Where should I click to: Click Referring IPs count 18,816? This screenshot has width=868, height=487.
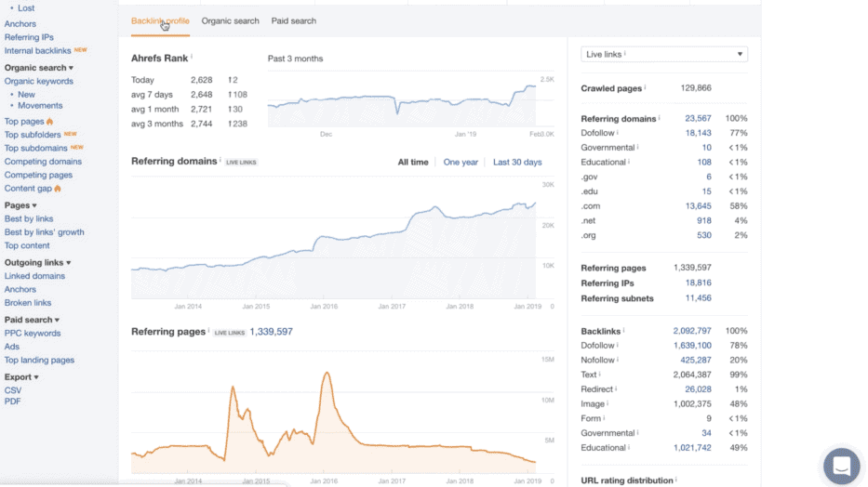tap(698, 283)
